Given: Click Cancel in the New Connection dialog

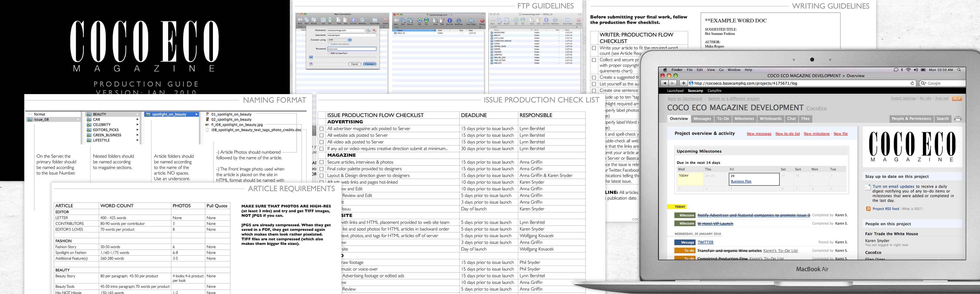Looking at the screenshot, I should pyautogui.click(x=355, y=64).
